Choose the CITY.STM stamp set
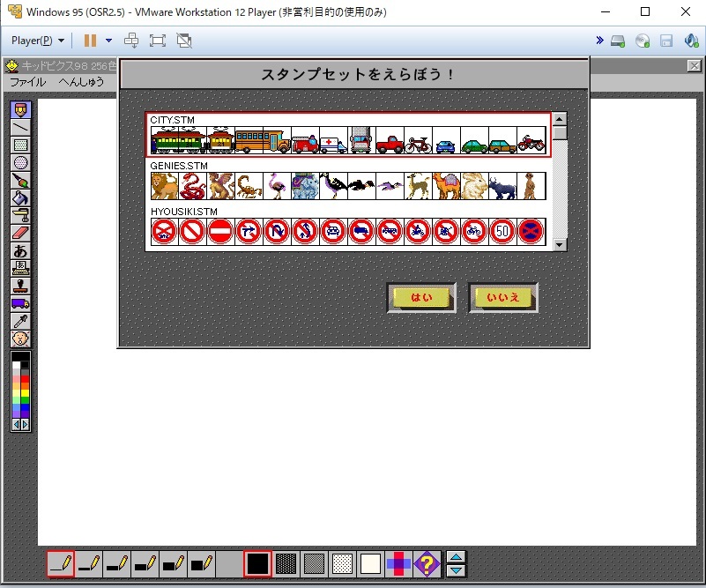The image size is (706, 588). (x=348, y=134)
